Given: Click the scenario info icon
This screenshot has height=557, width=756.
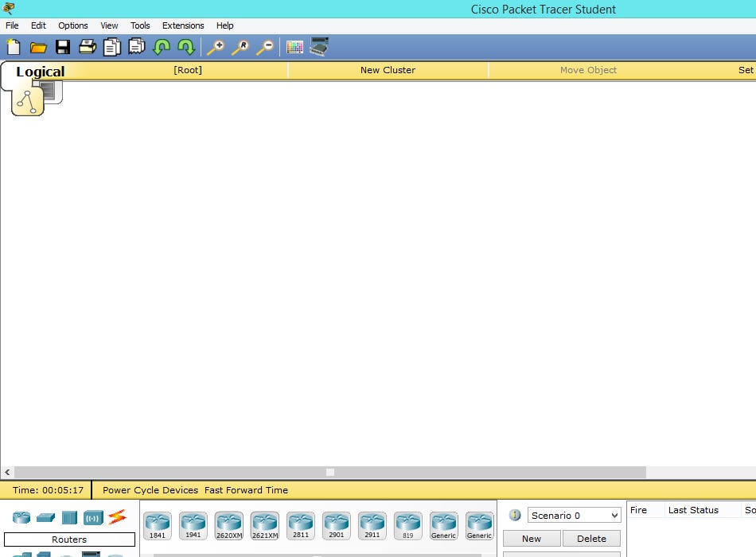Looking at the screenshot, I should 515,515.
